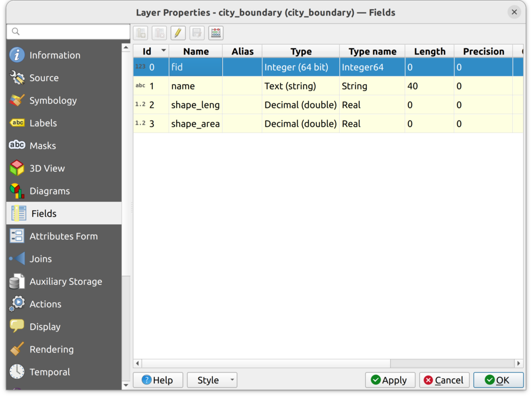Click the Save edits toolbar icon
This screenshot has height=396, width=532.
(x=197, y=33)
